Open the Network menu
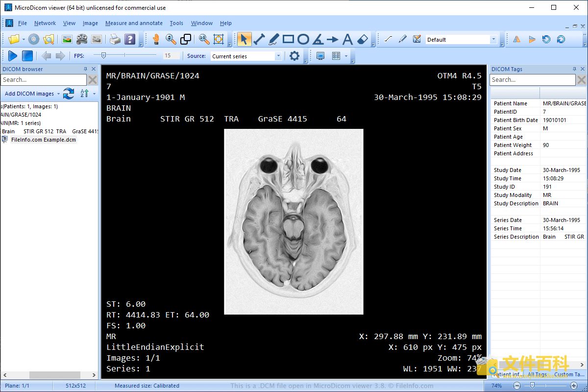 (x=45, y=23)
